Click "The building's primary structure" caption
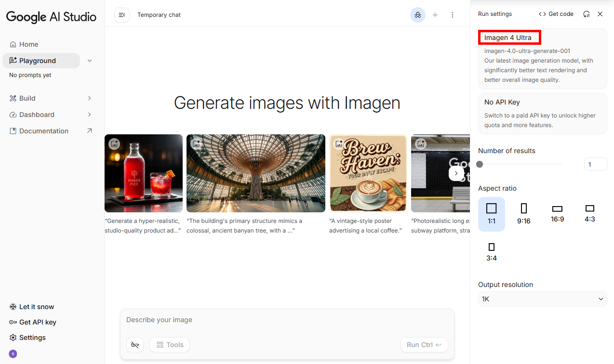The image size is (614, 364). [244, 226]
